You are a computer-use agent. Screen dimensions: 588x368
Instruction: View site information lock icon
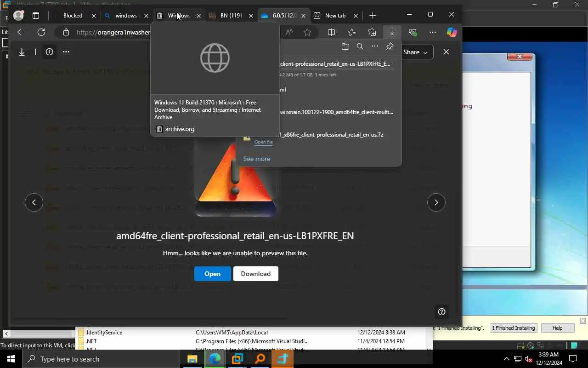66,32
